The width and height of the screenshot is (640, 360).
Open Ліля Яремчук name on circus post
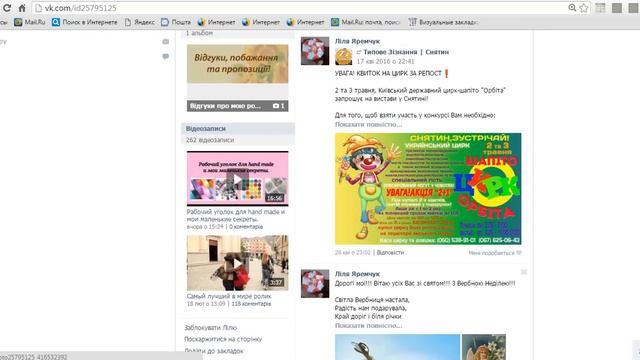pos(357,41)
